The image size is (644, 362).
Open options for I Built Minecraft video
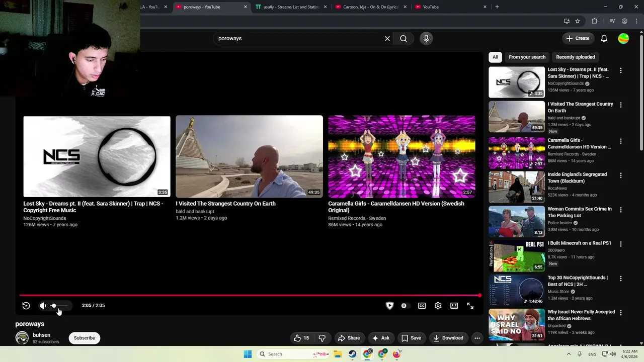[x=620, y=244]
